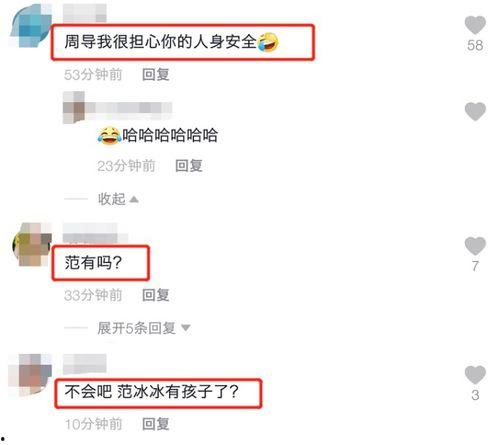
Task: Reply to the 33分钟前 comment
Action: coord(156,295)
